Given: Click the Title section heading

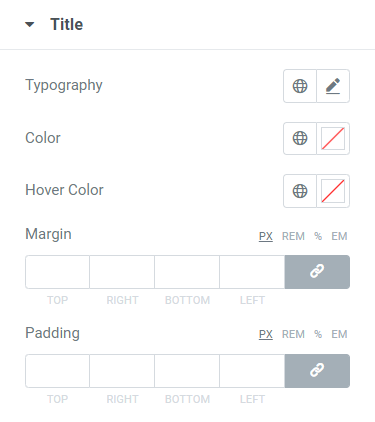Looking at the screenshot, I should 67,25.
